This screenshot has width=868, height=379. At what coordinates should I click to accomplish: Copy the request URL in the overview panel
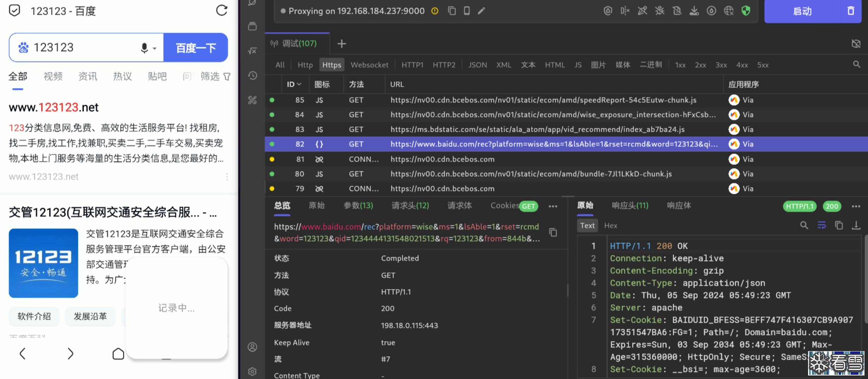tap(553, 232)
